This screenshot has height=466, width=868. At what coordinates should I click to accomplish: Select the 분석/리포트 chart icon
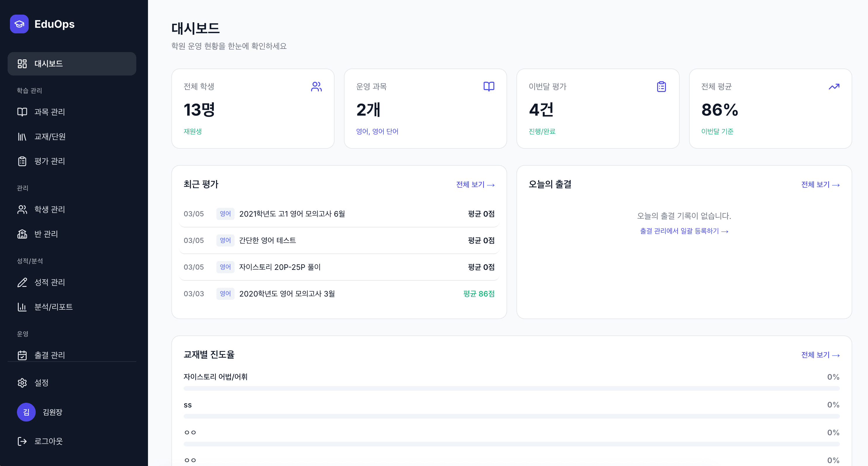(x=22, y=307)
